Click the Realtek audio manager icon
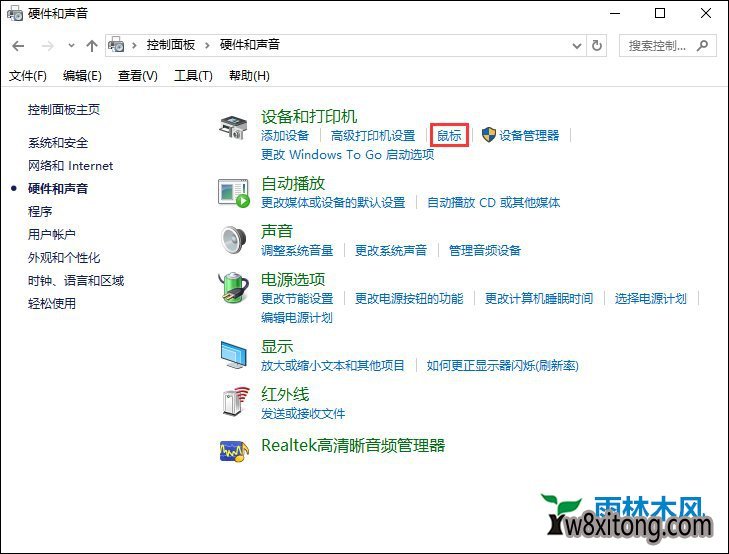729x554 pixels. 234,449
